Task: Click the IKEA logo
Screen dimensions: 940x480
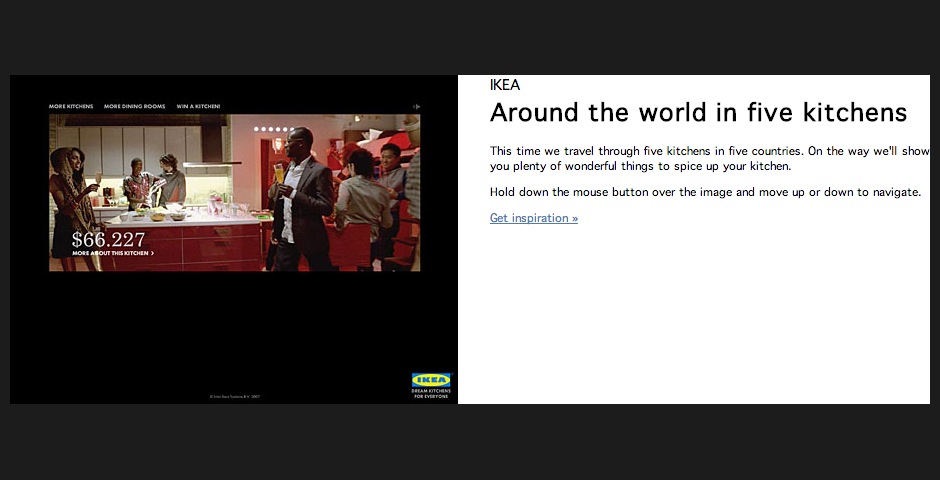Action: coord(431,380)
